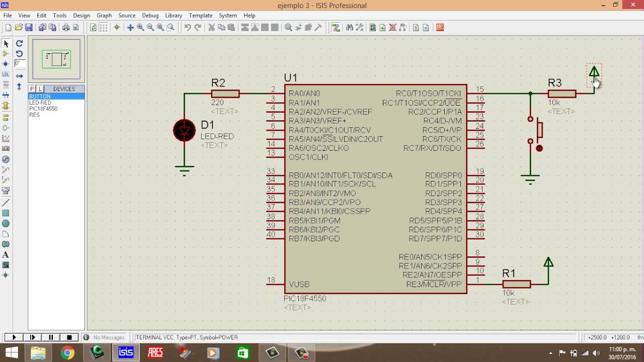Click the X-Mirror horizontal flip icon

pyautogui.click(x=19, y=76)
